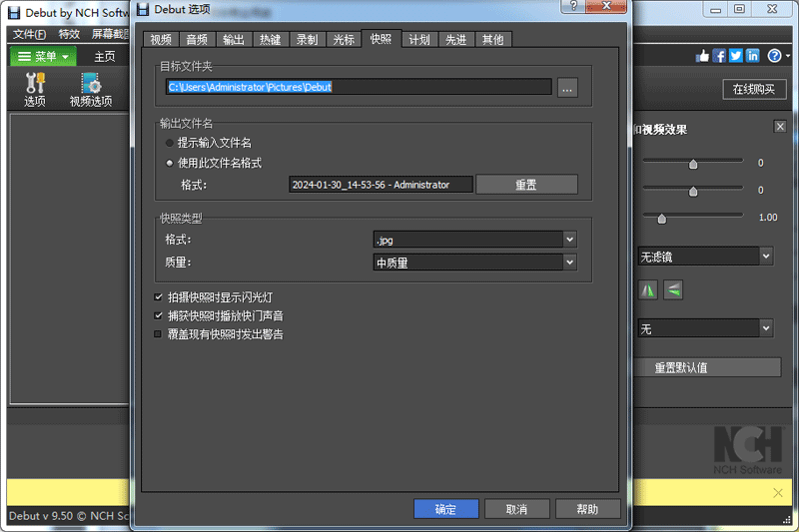The image size is (799, 532).
Task: Click 重置默认值 button in effects panel
Action: tap(706, 367)
